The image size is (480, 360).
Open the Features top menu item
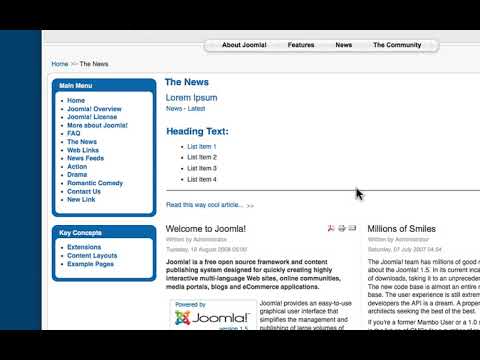[x=301, y=45]
